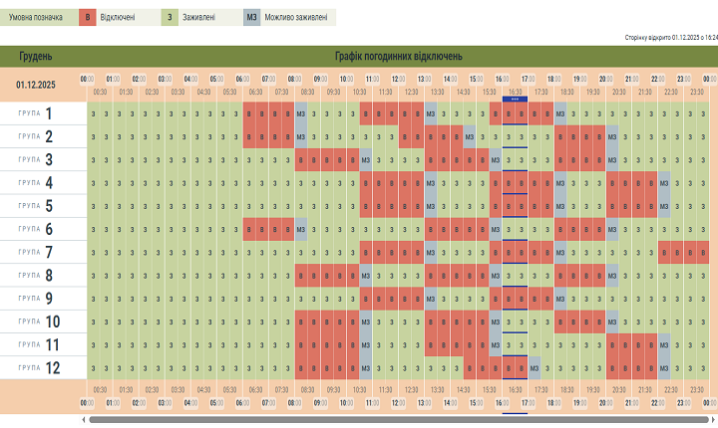The height and width of the screenshot is (428, 718).
Task: Click the gray МЗ legend swatch
Action: tap(252, 17)
